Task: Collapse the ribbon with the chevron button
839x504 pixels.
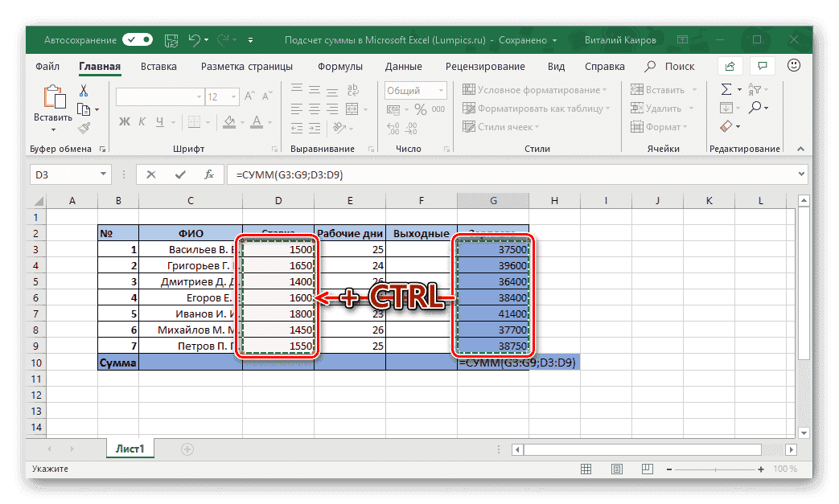Action: tap(800, 148)
